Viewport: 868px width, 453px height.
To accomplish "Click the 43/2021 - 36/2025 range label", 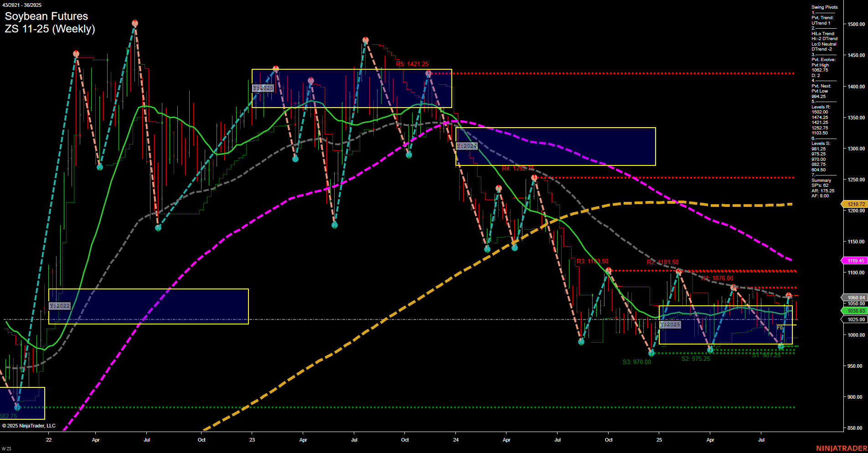I will tap(21, 5).
